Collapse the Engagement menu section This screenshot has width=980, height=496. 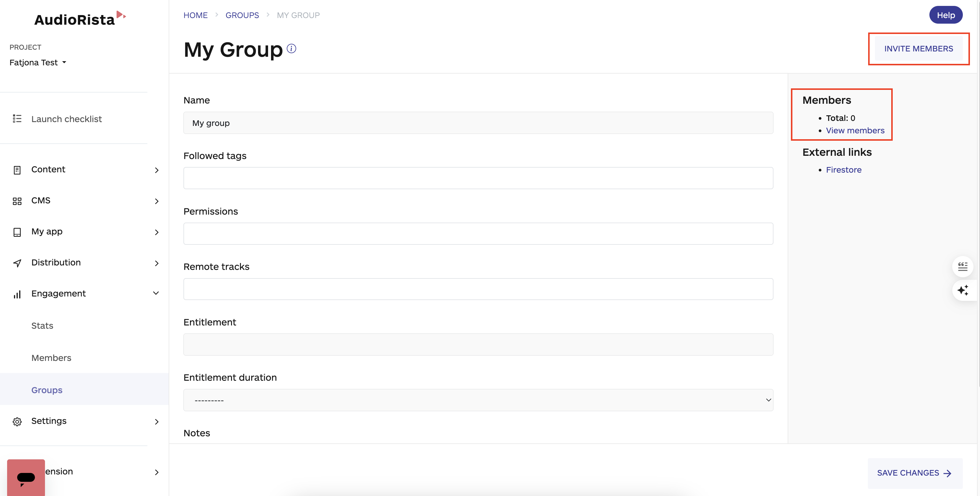click(x=156, y=293)
